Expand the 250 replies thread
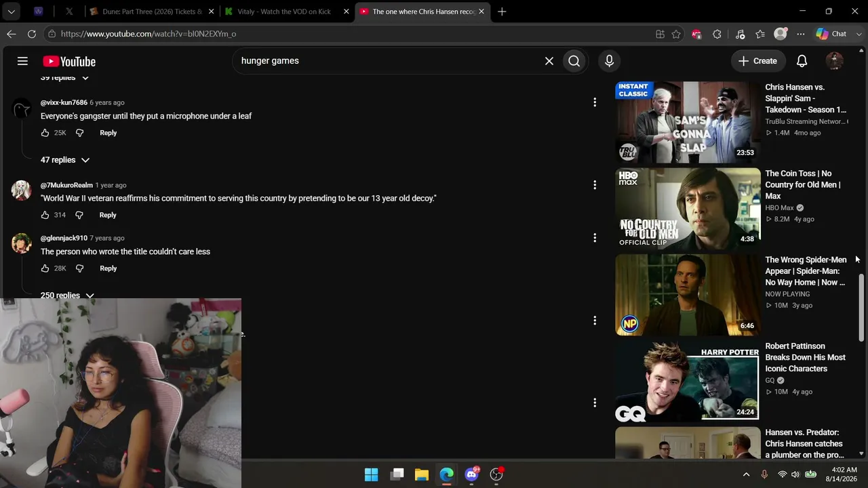 click(x=67, y=295)
